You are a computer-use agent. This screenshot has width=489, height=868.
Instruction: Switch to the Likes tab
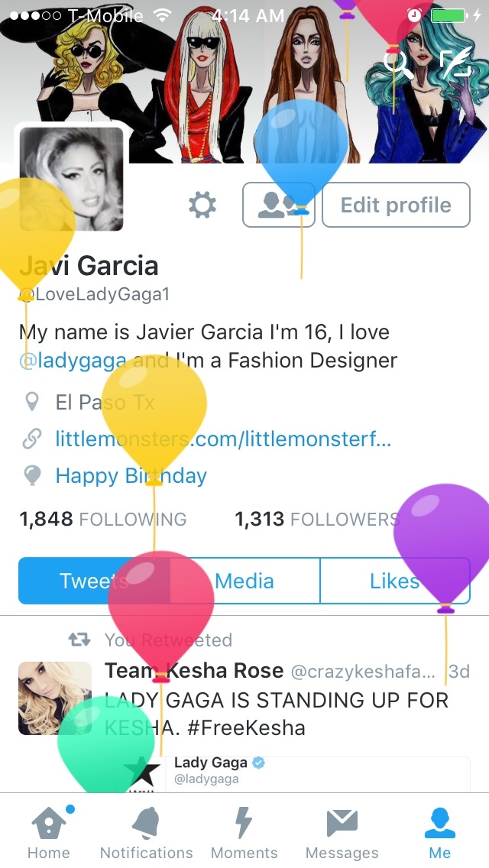tap(396, 581)
